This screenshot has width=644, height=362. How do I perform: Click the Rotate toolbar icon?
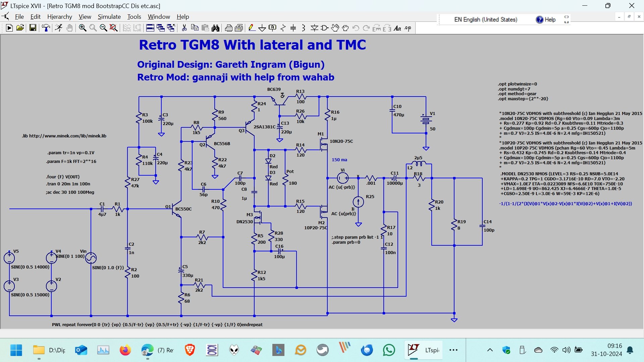point(377,28)
